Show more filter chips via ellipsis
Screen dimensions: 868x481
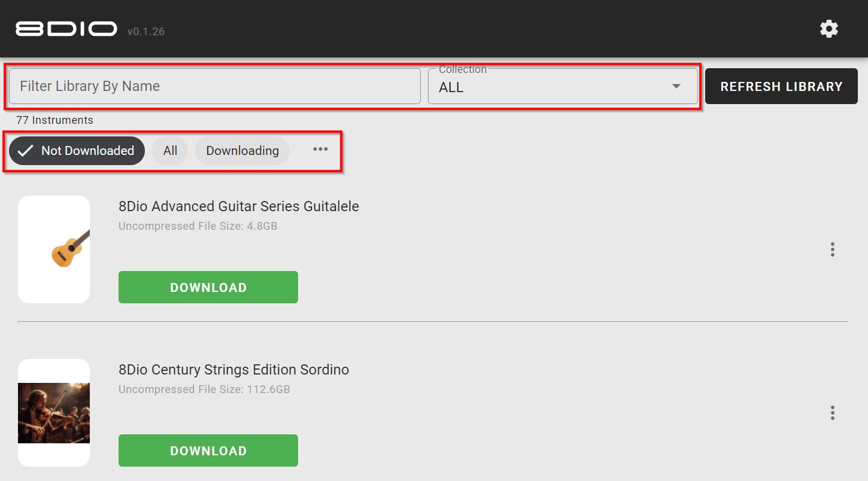(320, 150)
